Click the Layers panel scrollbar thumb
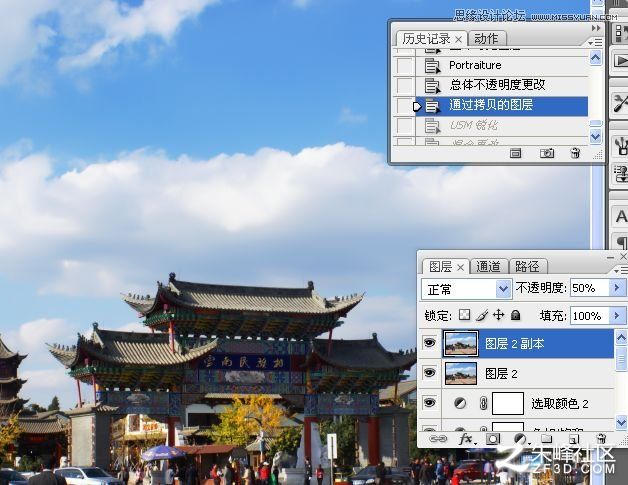Viewport: 628px width, 485px height. click(621, 358)
